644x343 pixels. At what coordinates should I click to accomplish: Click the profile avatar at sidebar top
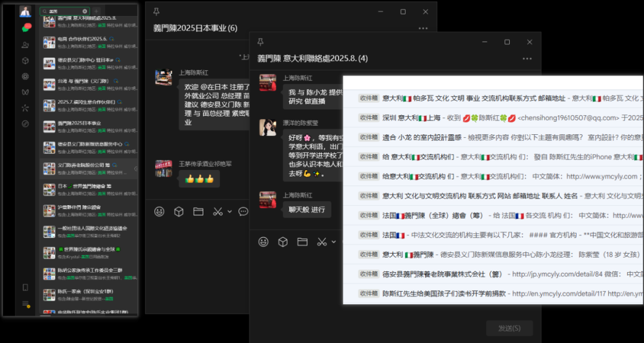click(x=26, y=11)
